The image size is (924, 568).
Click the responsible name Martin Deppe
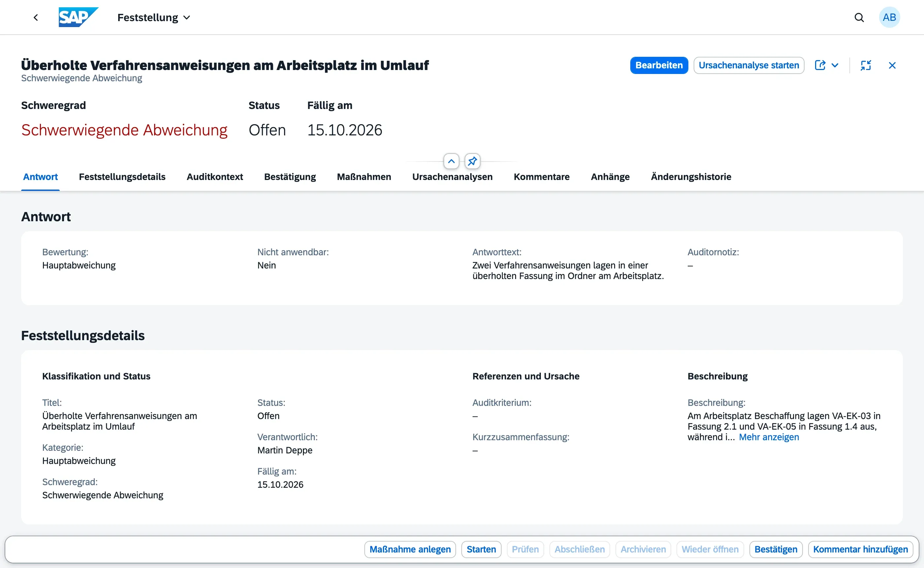click(x=284, y=450)
